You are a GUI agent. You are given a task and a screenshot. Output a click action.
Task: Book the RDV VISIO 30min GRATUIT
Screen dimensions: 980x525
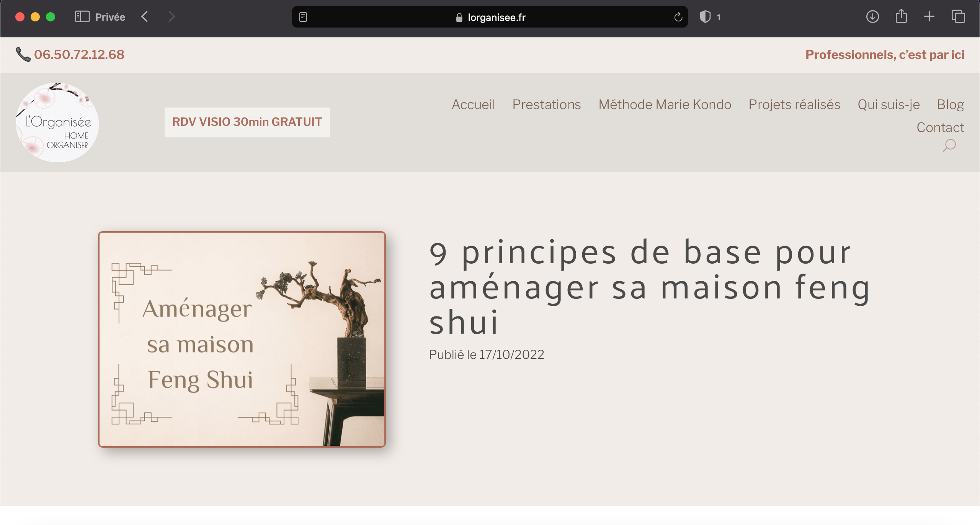click(247, 122)
